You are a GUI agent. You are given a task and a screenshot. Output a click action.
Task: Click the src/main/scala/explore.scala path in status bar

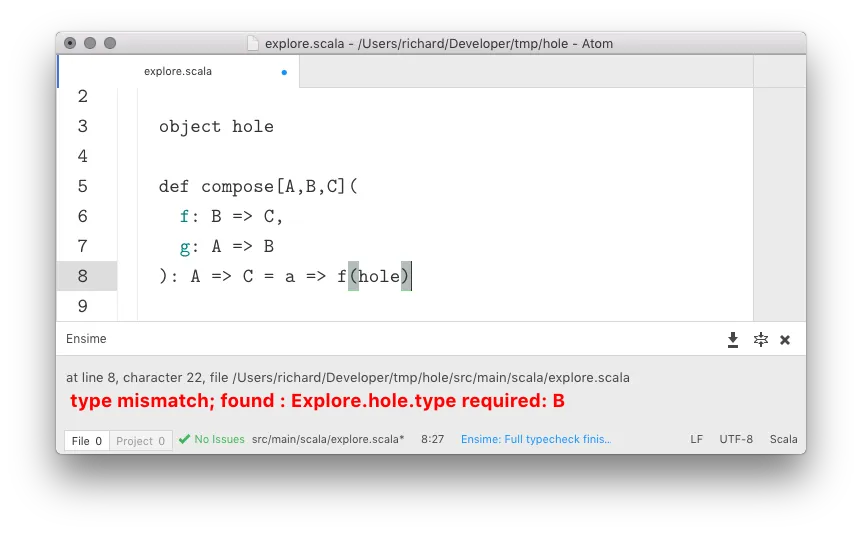click(x=328, y=439)
